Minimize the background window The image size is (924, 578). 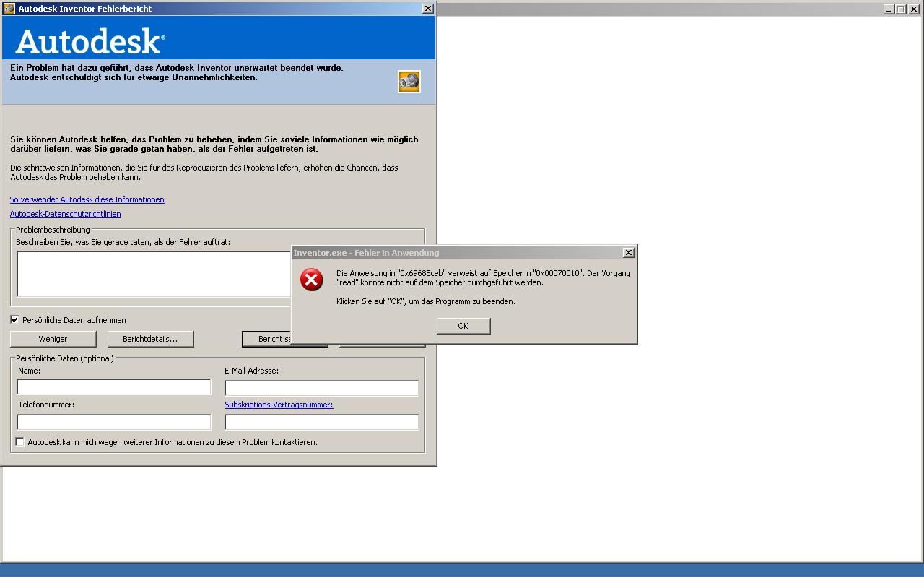889,9
